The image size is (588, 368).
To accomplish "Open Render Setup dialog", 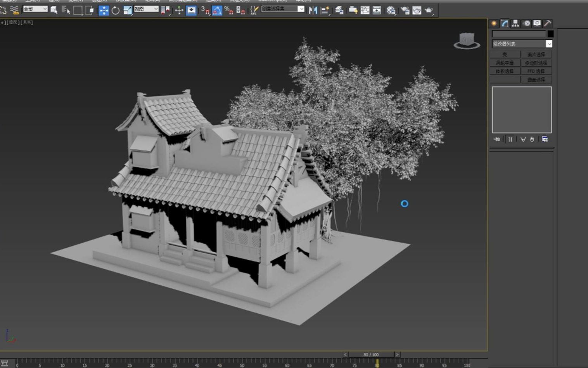I will point(405,10).
